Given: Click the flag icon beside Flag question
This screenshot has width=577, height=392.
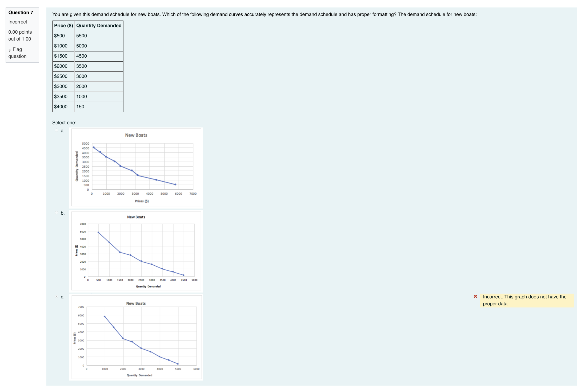Looking at the screenshot, I should click(x=10, y=50).
